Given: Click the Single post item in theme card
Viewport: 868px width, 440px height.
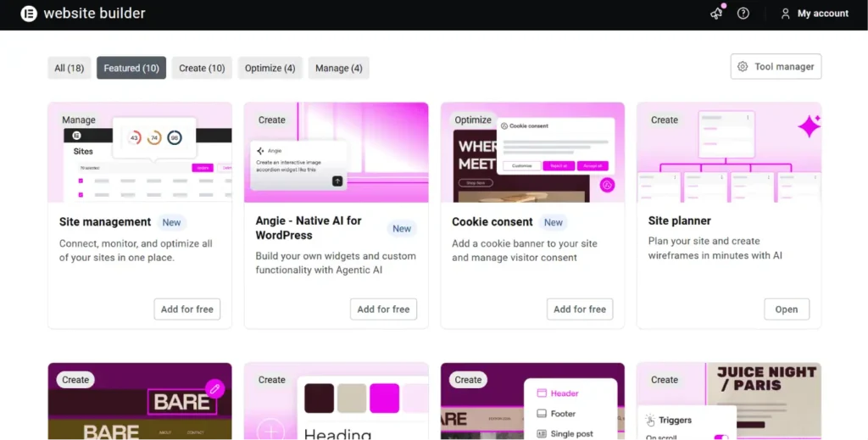Looking at the screenshot, I should coord(565,434).
